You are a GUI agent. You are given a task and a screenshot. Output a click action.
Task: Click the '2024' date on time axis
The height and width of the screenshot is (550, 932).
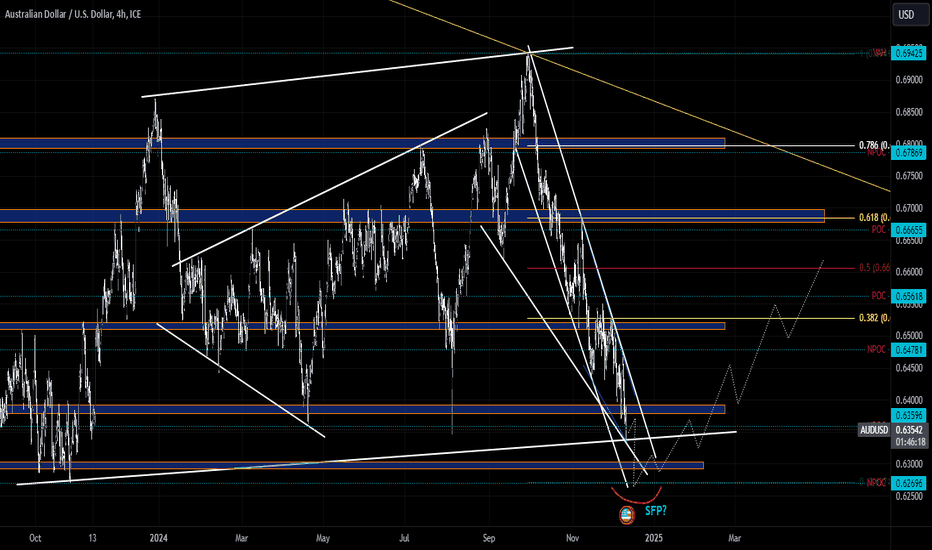click(159, 538)
